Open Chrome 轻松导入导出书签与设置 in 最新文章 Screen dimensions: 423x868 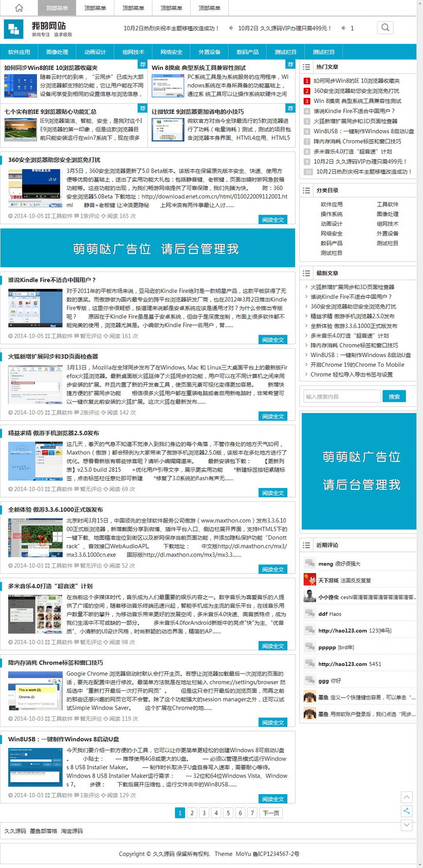352,374
